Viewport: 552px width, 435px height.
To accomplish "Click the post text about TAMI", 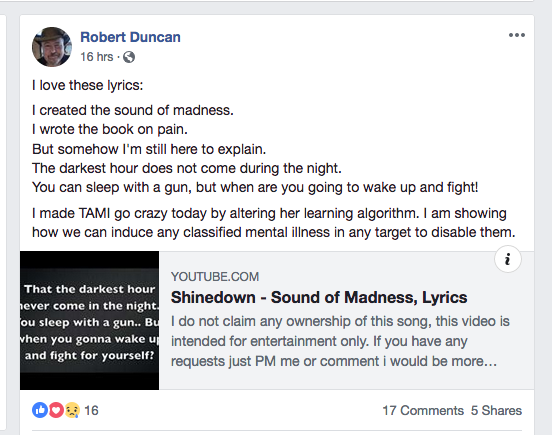I will (274, 223).
